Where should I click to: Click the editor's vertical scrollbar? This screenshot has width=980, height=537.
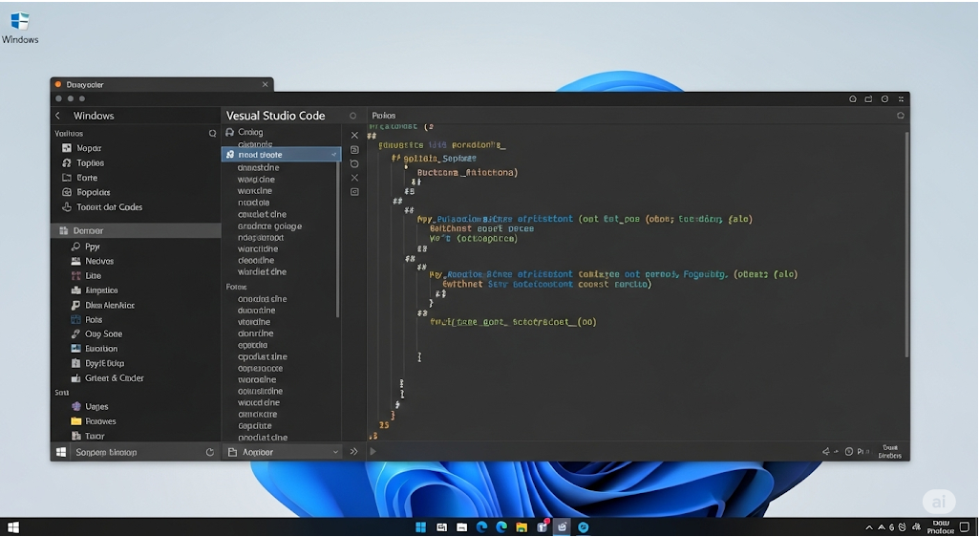[905, 239]
